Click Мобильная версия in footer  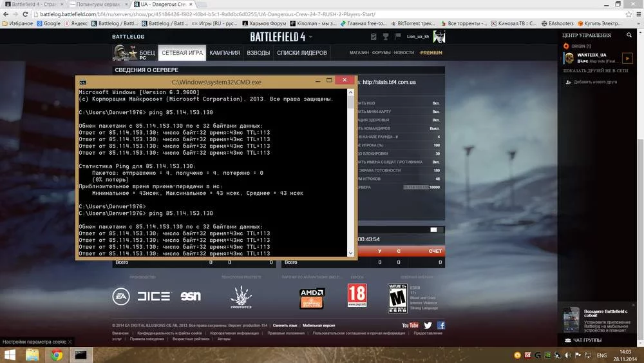click(x=319, y=325)
